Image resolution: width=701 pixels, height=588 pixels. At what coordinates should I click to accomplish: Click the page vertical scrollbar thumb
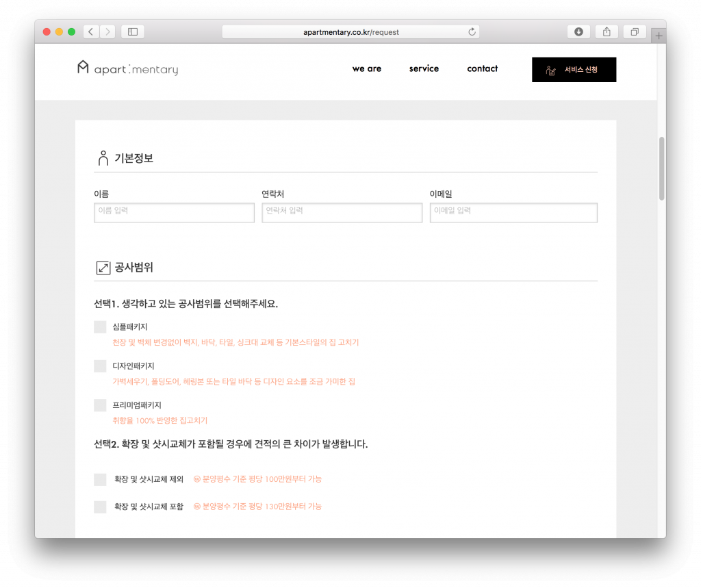point(662,168)
